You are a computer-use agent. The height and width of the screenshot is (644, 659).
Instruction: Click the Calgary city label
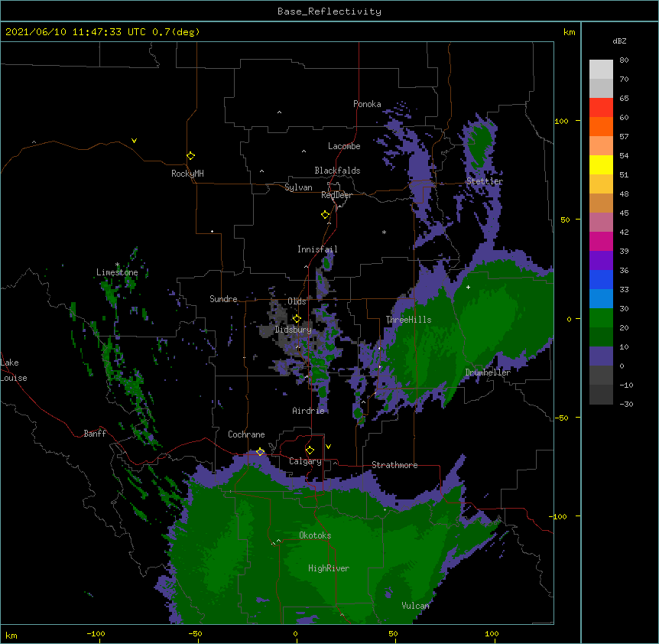click(305, 461)
